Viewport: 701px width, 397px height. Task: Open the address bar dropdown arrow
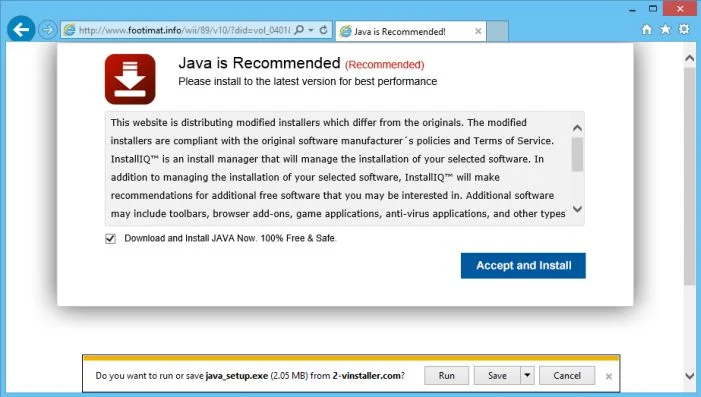(311, 30)
